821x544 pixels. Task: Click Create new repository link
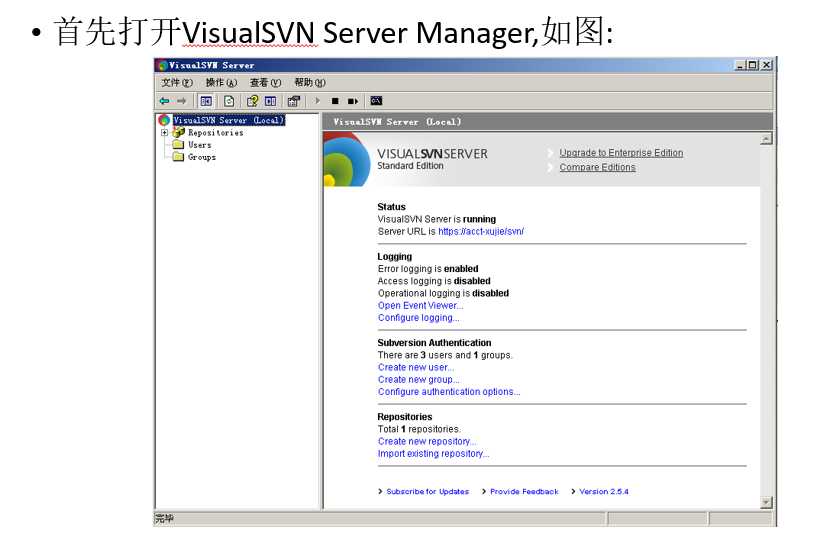click(x=427, y=441)
